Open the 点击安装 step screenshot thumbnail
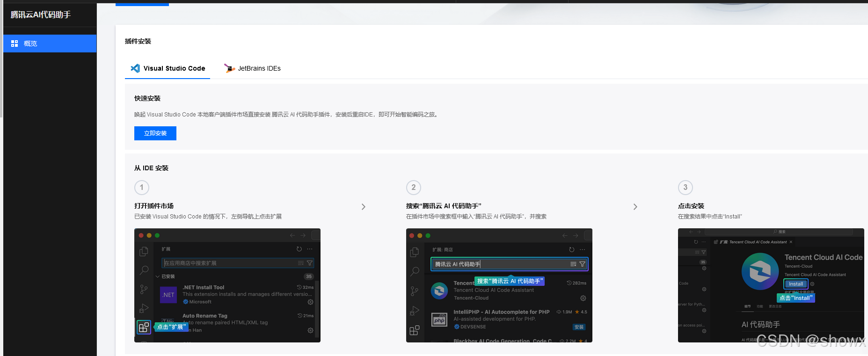Screen dimensions: 868x356 (771, 285)
